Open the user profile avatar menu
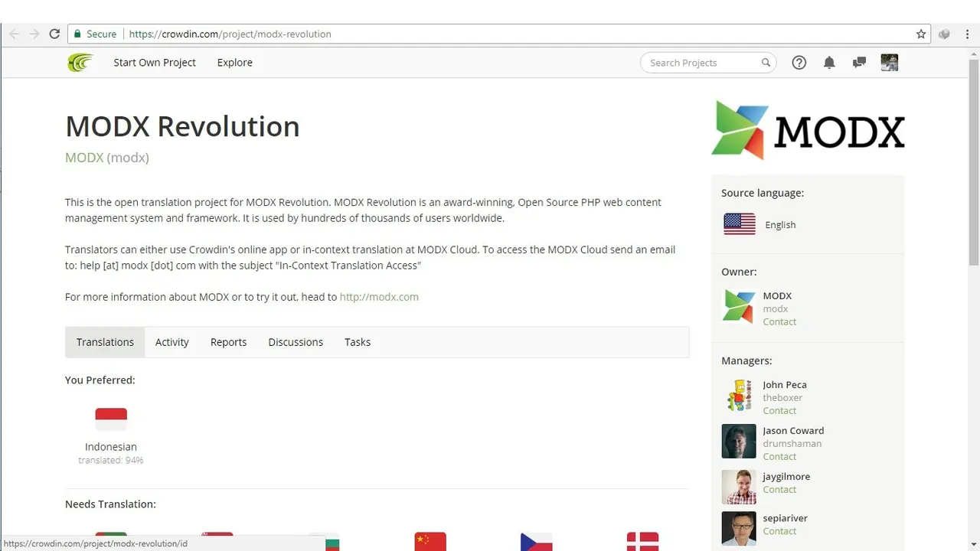This screenshot has height=551, width=980. pos(890,63)
